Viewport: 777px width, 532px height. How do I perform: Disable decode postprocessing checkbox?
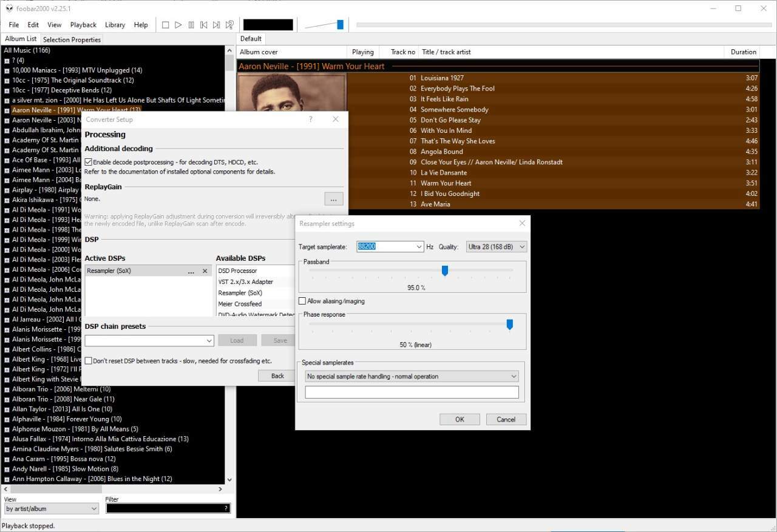(x=89, y=162)
